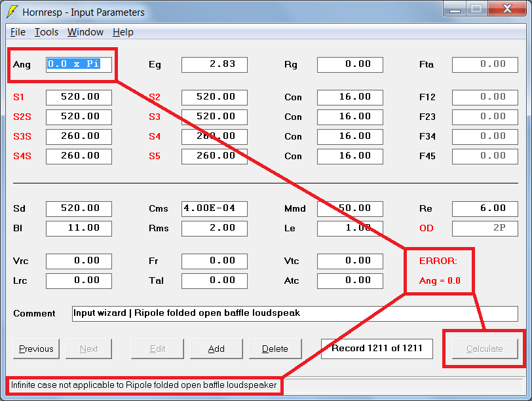Image resolution: width=532 pixels, height=401 pixels.
Task: Select the Lrc input field
Action: (x=79, y=281)
